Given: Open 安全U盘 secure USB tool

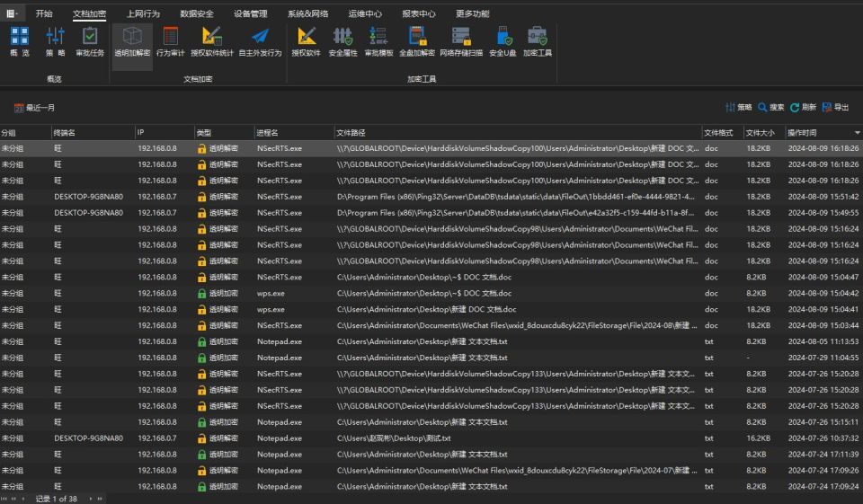Looking at the screenshot, I should (x=503, y=42).
